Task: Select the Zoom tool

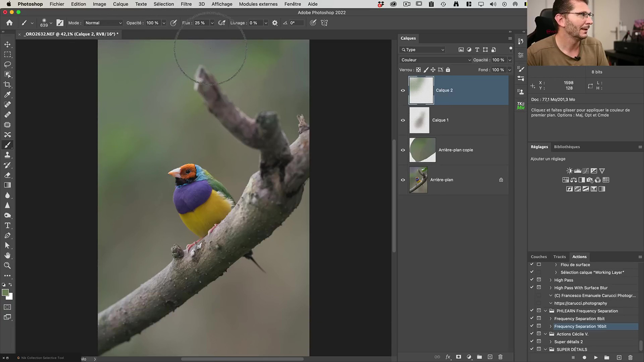Action: tap(7, 266)
